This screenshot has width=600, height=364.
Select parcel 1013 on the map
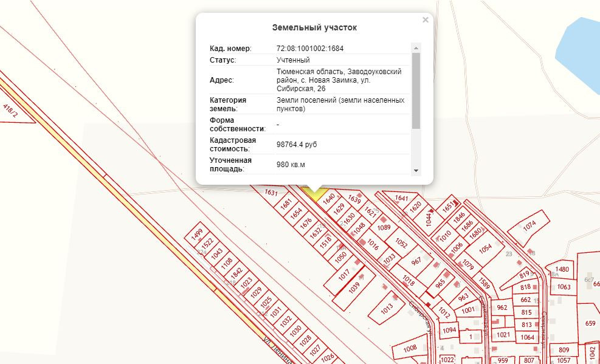(x=387, y=309)
